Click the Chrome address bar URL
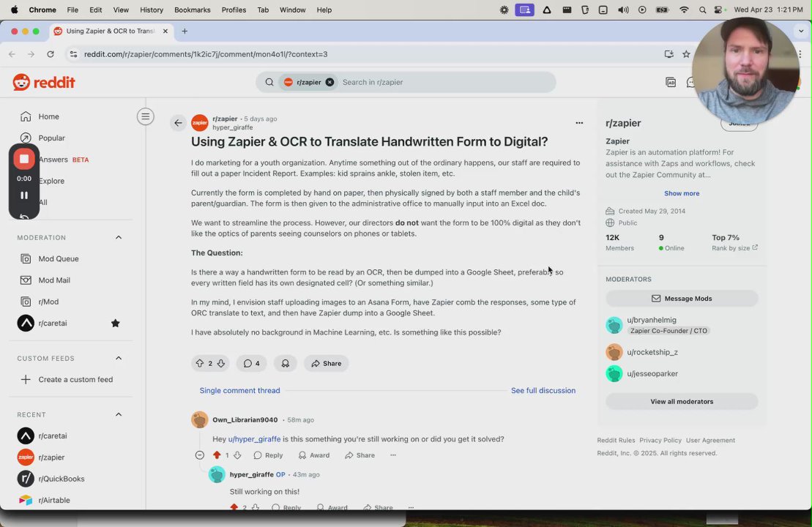Image resolution: width=812 pixels, height=527 pixels. (206, 54)
